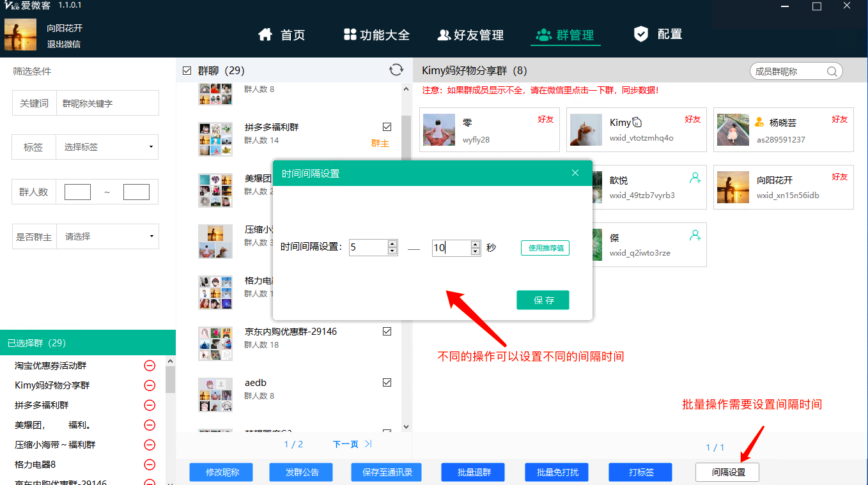Click scroll up arrow of group list
The image size is (868, 485).
[x=406, y=89]
